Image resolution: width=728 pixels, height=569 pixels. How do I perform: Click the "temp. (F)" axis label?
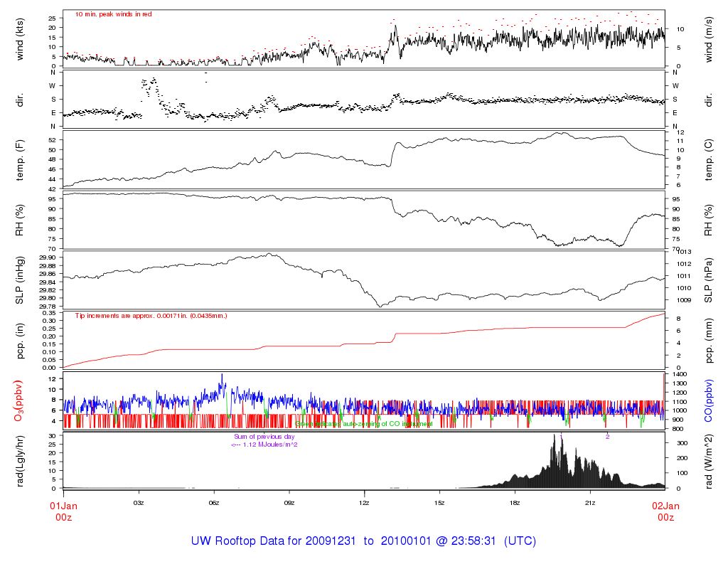click(x=19, y=160)
